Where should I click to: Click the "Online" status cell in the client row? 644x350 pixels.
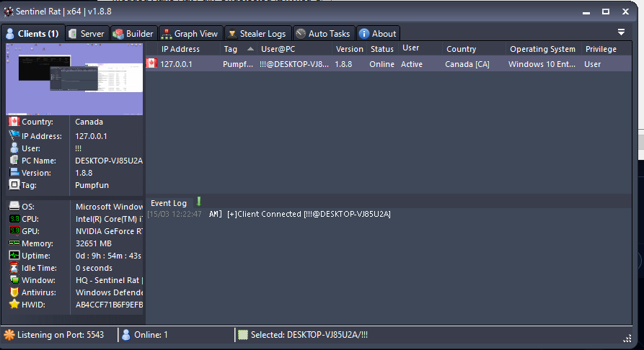pyautogui.click(x=381, y=64)
